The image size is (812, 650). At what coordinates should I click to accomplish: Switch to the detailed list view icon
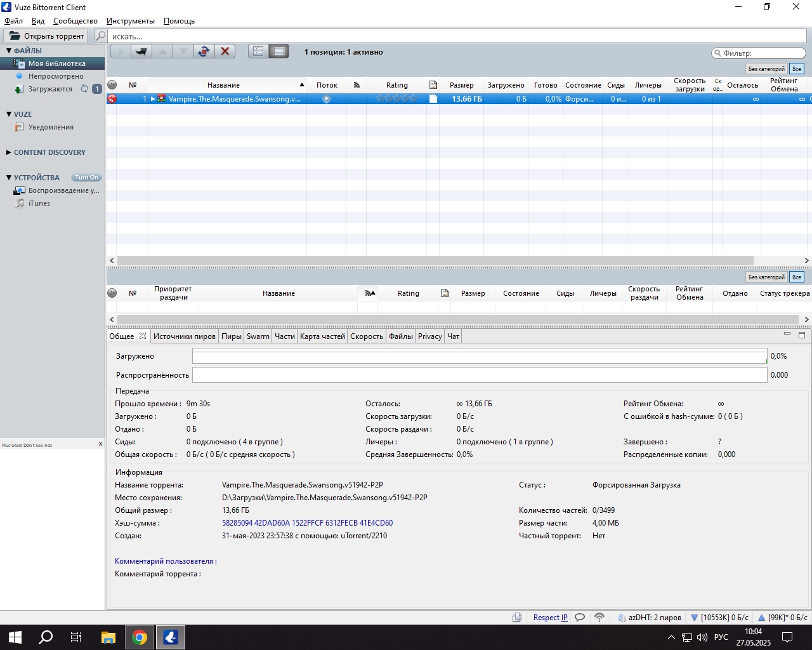279,51
